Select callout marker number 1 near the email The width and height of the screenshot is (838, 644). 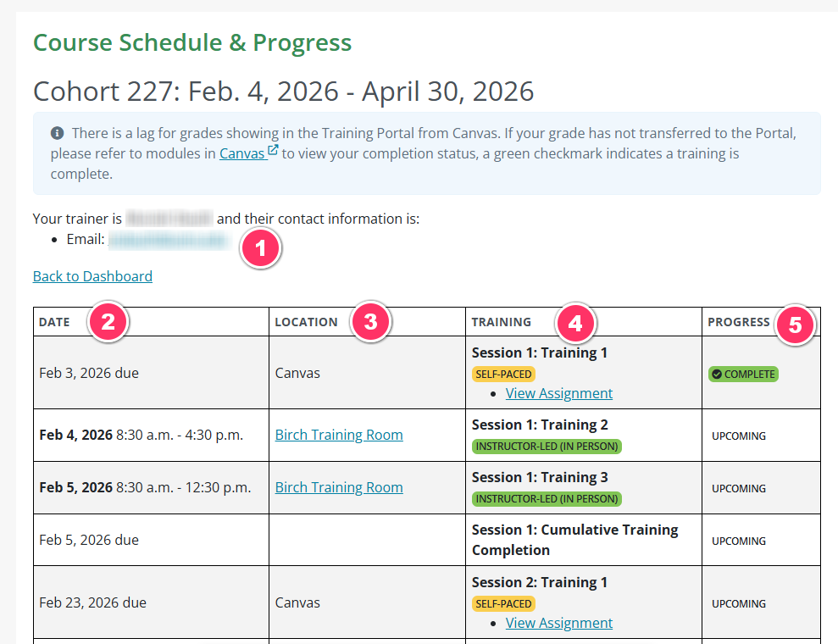click(260, 248)
